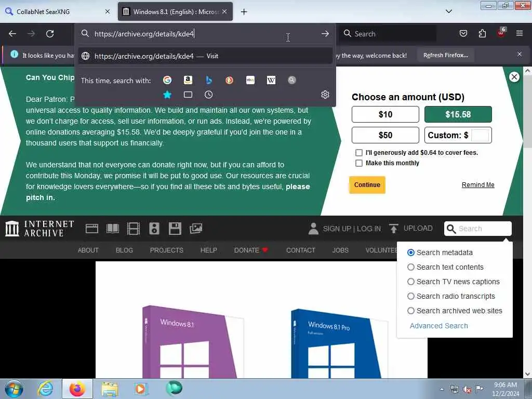Search this time with Amazon
The height and width of the screenshot is (399, 532).
click(188, 80)
